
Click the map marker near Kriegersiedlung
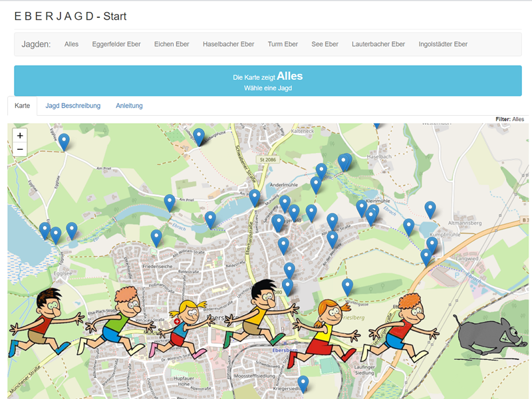coord(303,383)
